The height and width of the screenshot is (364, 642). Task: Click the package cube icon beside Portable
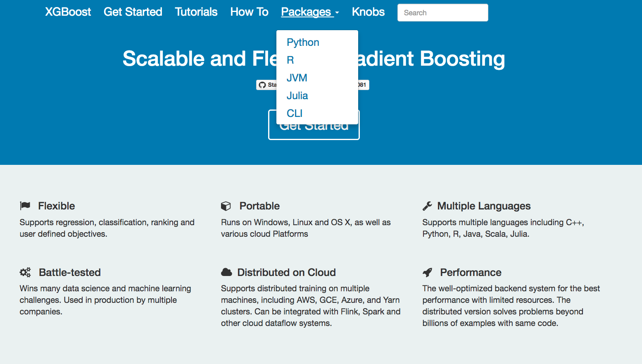click(x=226, y=205)
